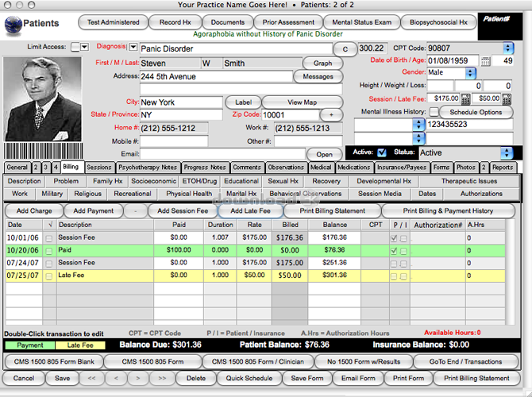
Task: Open the Status dropdown showing Active
Action: (507, 153)
